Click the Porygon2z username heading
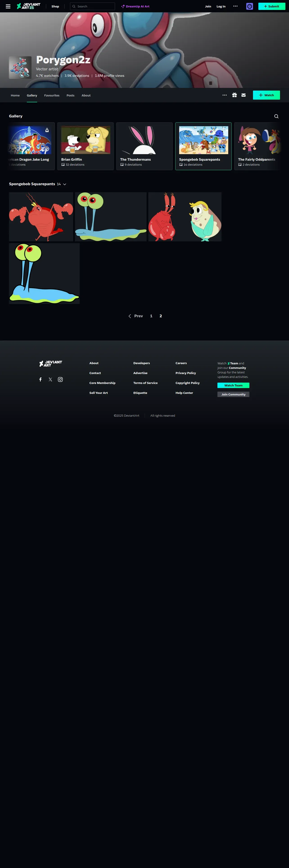 point(63,60)
